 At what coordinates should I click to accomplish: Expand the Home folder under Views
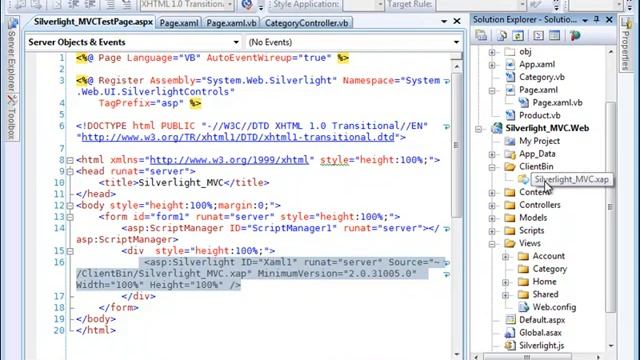point(505,282)
